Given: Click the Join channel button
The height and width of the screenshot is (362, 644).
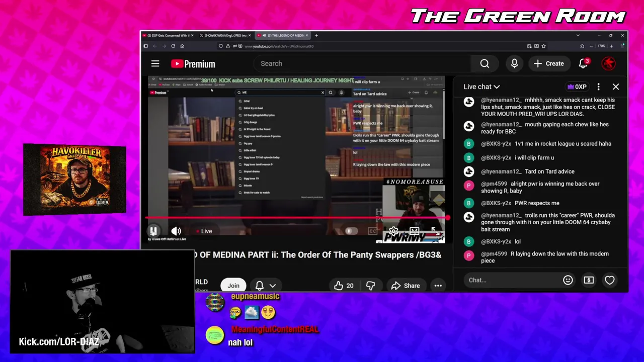Looking at the screenshot, I should click(233, 286).
